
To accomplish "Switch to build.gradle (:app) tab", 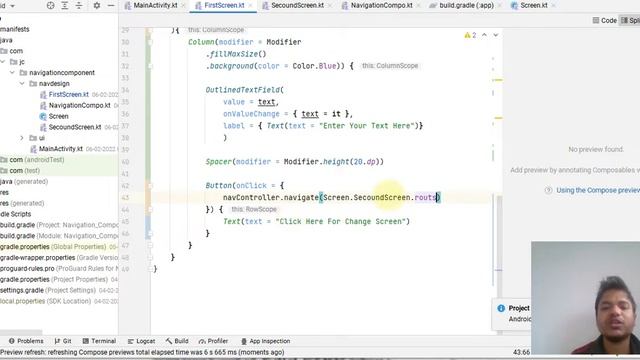I will 466,6.
